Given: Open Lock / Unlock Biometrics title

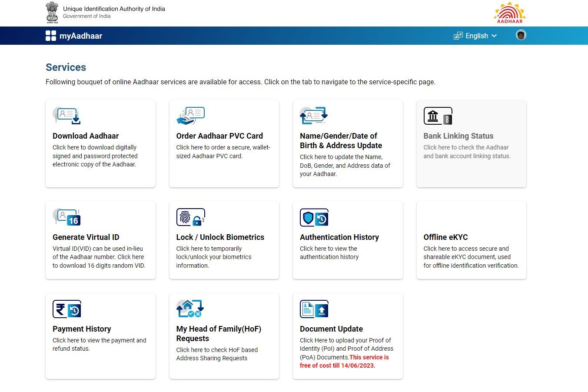Looking at the screenshot, I should click(220, 237).
